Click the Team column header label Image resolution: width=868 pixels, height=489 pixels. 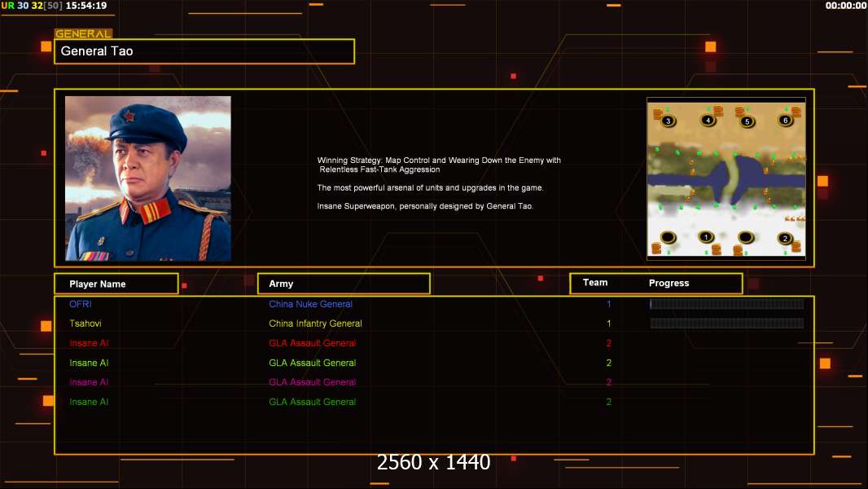click(x=595, y=283)
